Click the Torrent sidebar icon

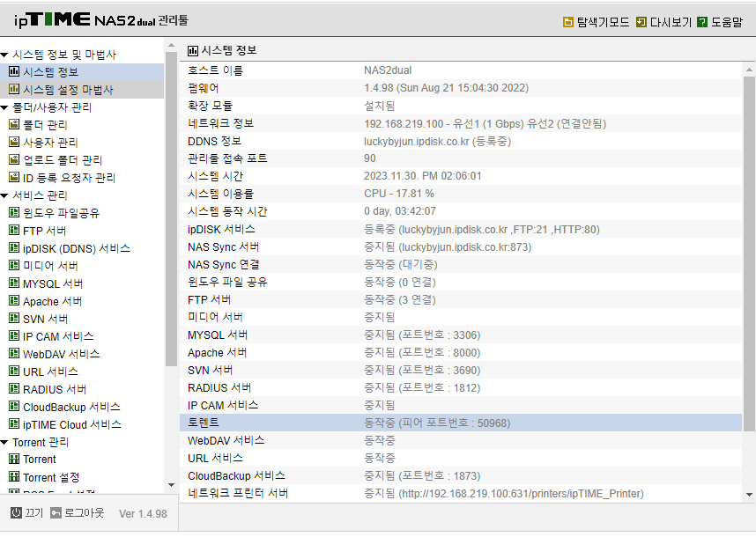pyautogui.click(x=14, y=459)
